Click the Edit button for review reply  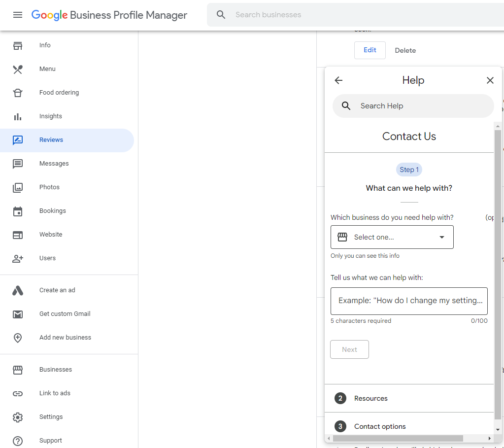tap(370, 50)
